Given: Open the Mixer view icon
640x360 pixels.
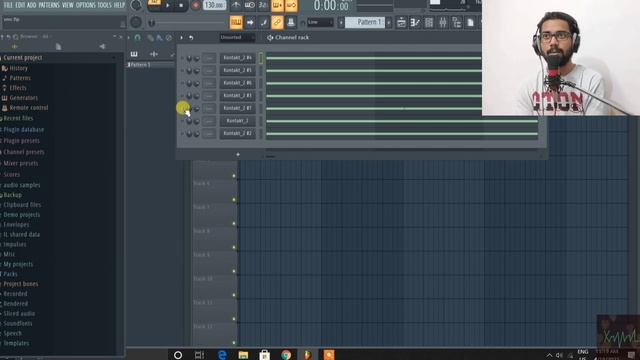Looking at the screenshot, I should pos(442,22).
